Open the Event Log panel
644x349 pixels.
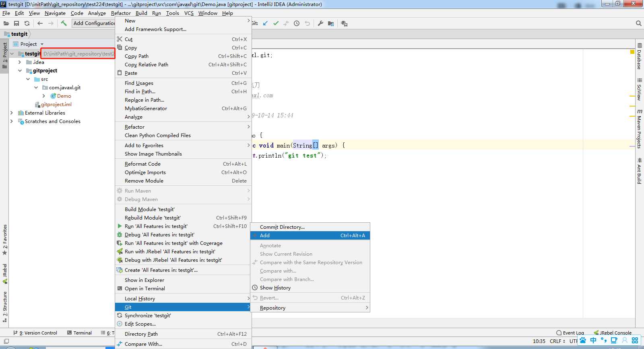click(x=570, y=333)
